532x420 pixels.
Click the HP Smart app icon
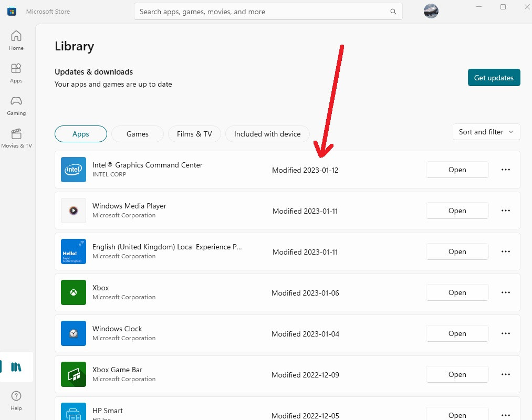pos(74,412)
